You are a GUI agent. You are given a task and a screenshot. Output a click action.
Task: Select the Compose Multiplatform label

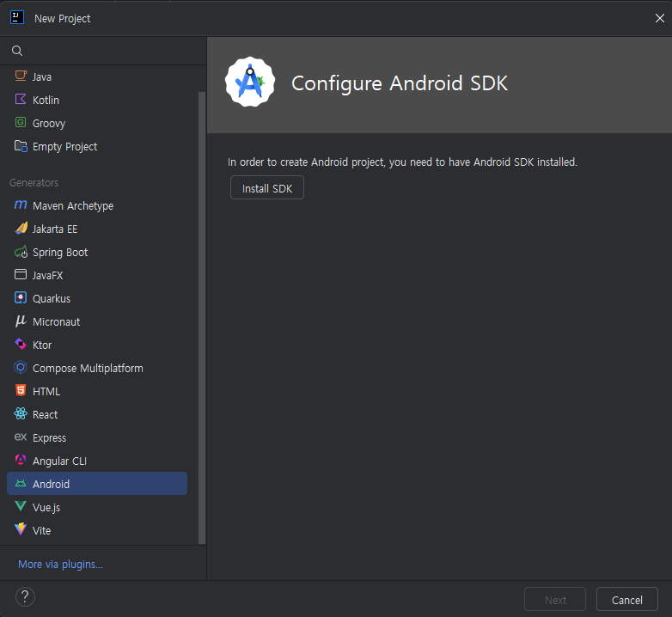tap(88, 369)
